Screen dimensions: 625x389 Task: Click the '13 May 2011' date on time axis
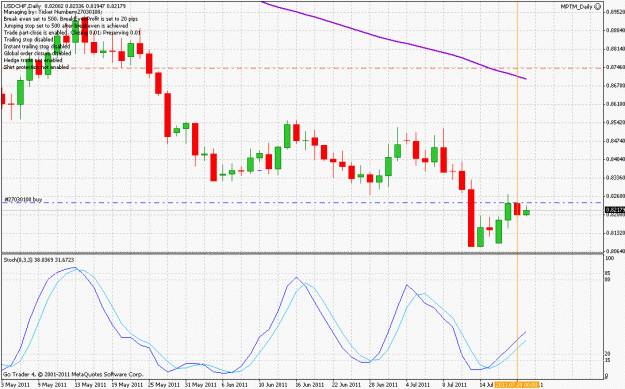tap(90, 385)
